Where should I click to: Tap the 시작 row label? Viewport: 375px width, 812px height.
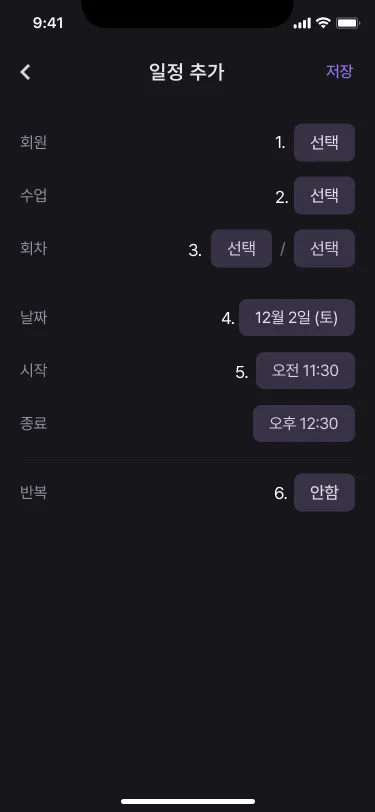(x=33, y=370)
